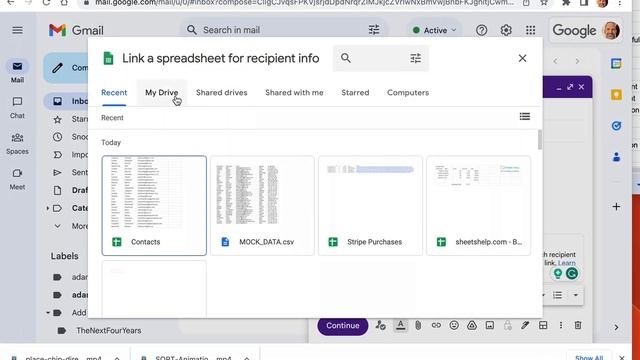Click the Gmail logo
This screenshot has height=360, width=640.
coord(76,30)
